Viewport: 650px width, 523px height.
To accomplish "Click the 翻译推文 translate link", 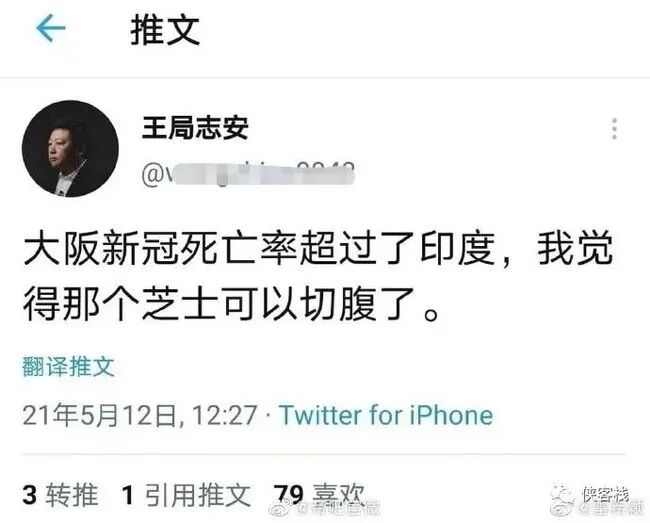I will [68, 366].
